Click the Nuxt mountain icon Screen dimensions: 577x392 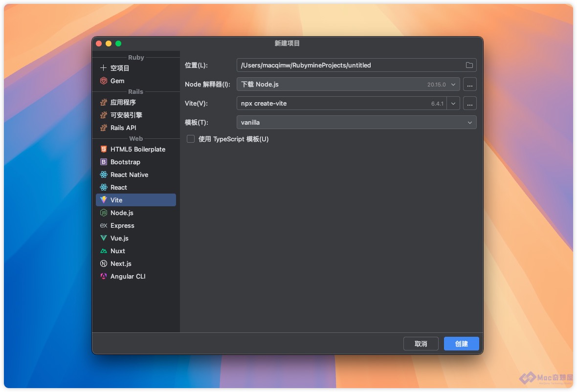click(x=104, y=251)
